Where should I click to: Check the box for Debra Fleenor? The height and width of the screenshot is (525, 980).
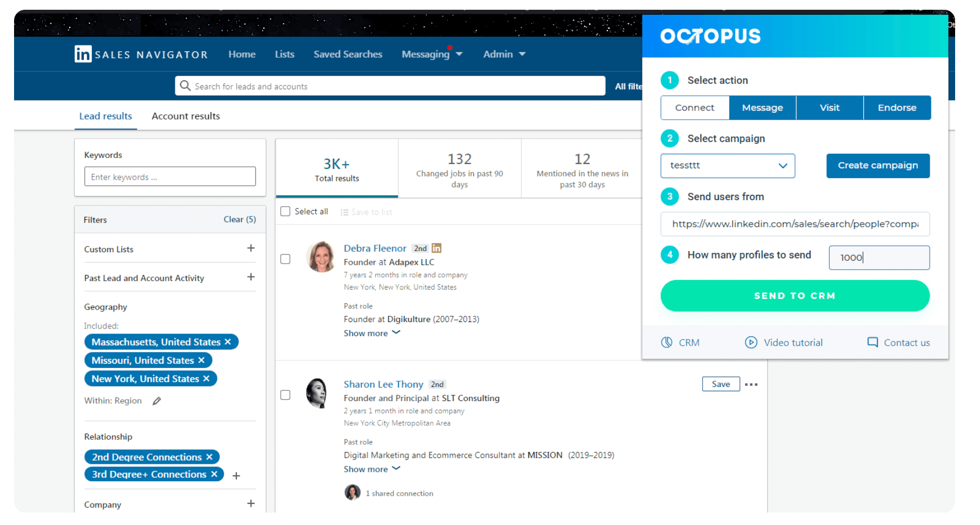tap(286, 259)
